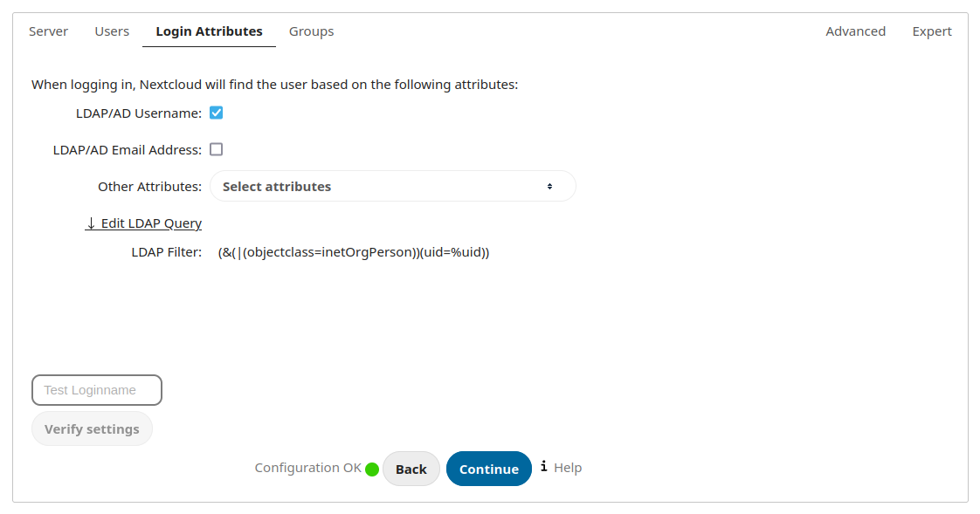Select the LDAP Filter query text
Screen dimensions: 980x514
(353, 252)
